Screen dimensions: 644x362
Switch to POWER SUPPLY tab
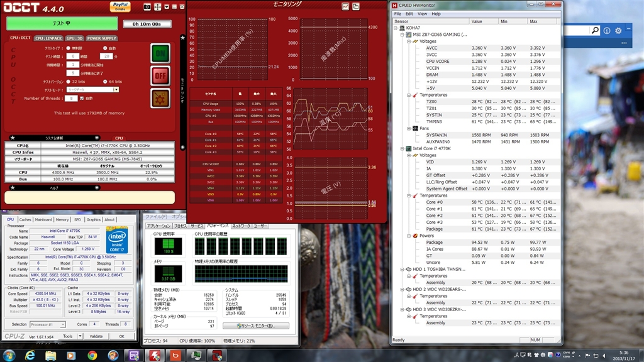click(x=101, y=38)
